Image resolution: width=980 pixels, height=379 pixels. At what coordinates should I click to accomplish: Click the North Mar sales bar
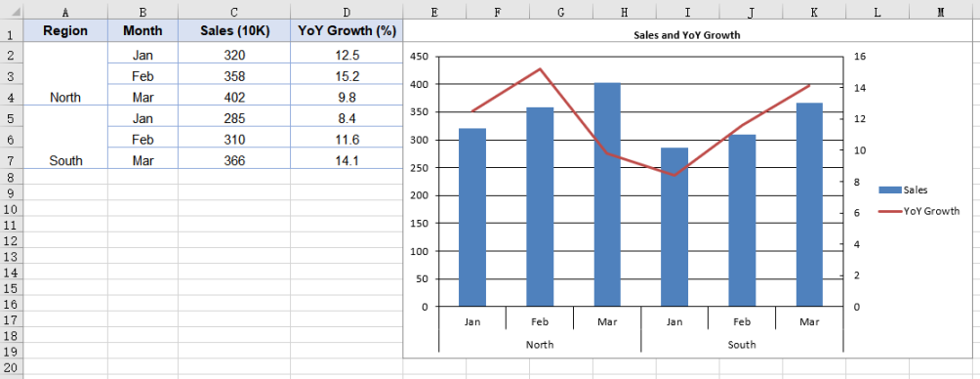607,194
